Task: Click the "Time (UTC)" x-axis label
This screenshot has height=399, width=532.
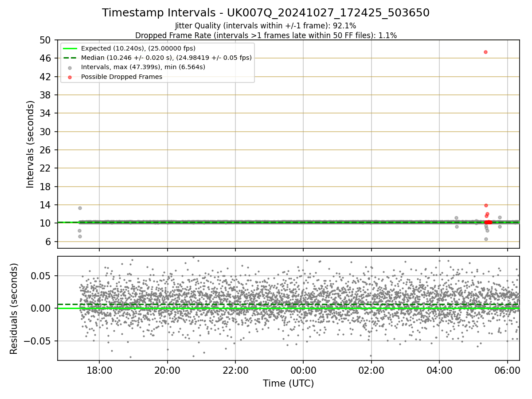Action: point(288,383)
